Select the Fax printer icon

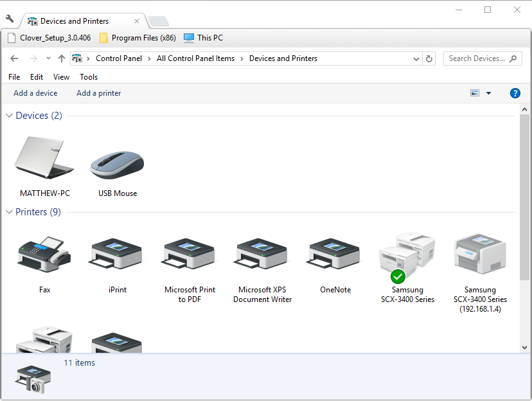click(x=44, y=254)
